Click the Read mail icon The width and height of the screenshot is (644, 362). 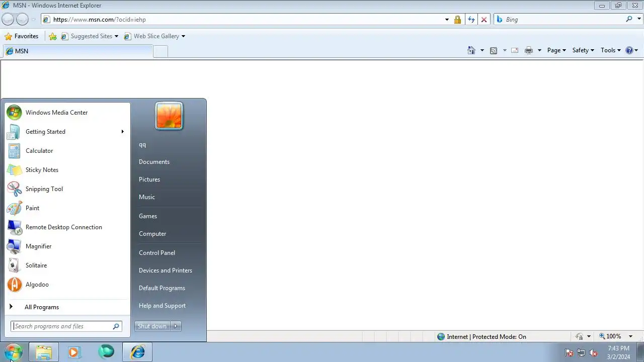pyautogui.click(x=515, y=50)
